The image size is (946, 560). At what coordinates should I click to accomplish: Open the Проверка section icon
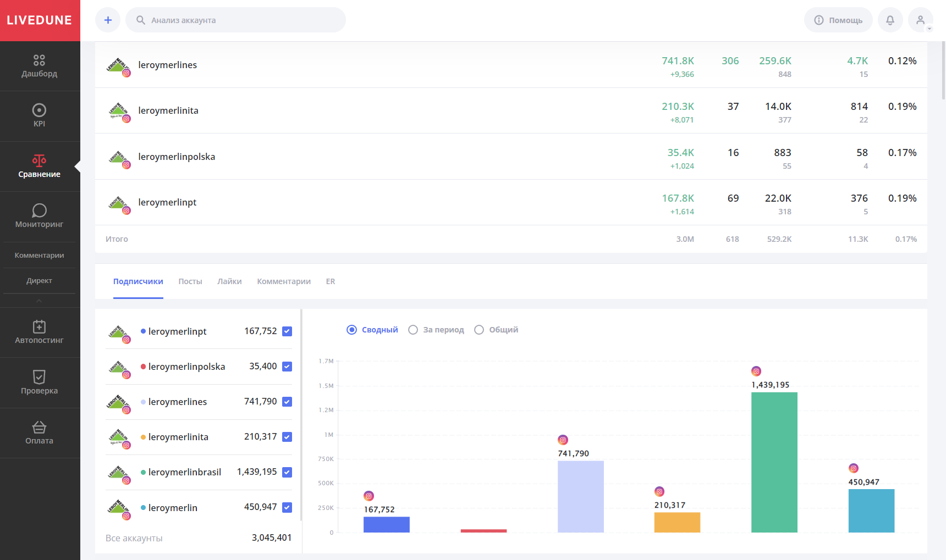pos(39,377)
